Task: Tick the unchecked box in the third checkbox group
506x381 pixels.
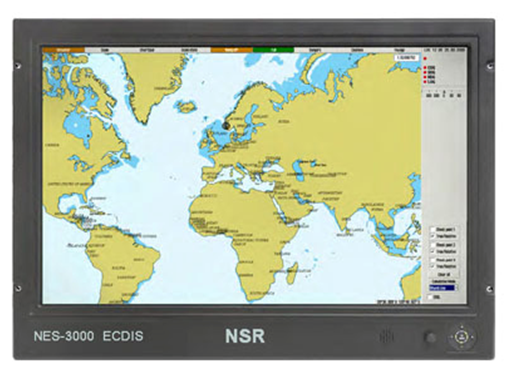Action: pyautogui.click(x=433, y=260)
